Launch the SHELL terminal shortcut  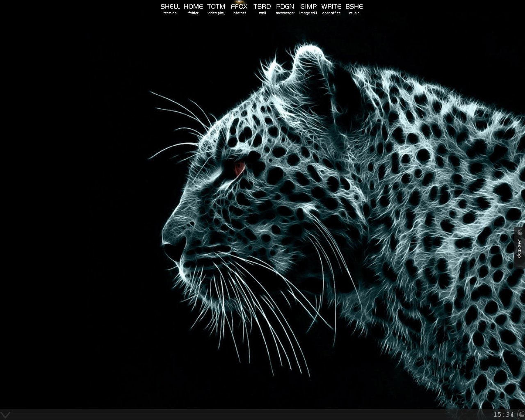click(x=170, y=9)
